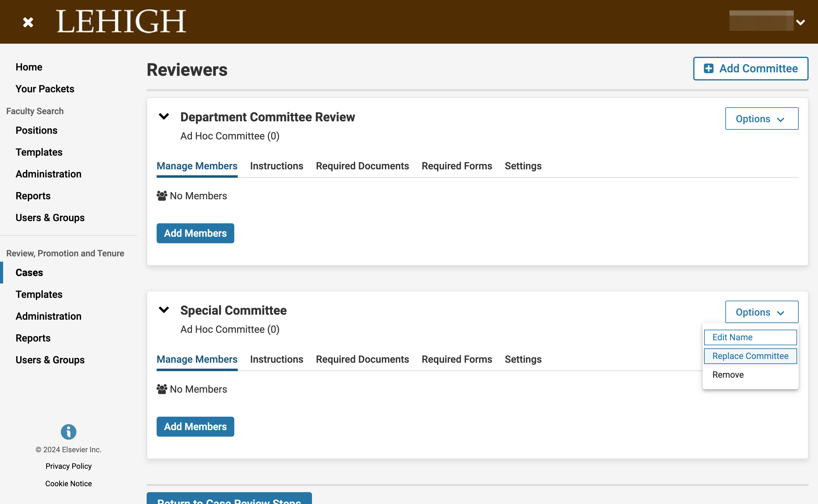Open the user account dropdown arrow

click(x=800, y=22)
